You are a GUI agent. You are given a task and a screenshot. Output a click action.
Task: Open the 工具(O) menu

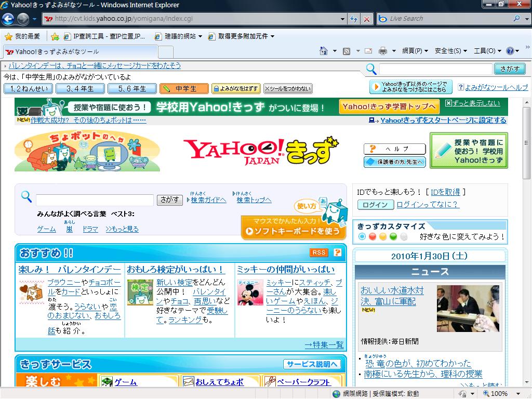(x=487, y=51)
